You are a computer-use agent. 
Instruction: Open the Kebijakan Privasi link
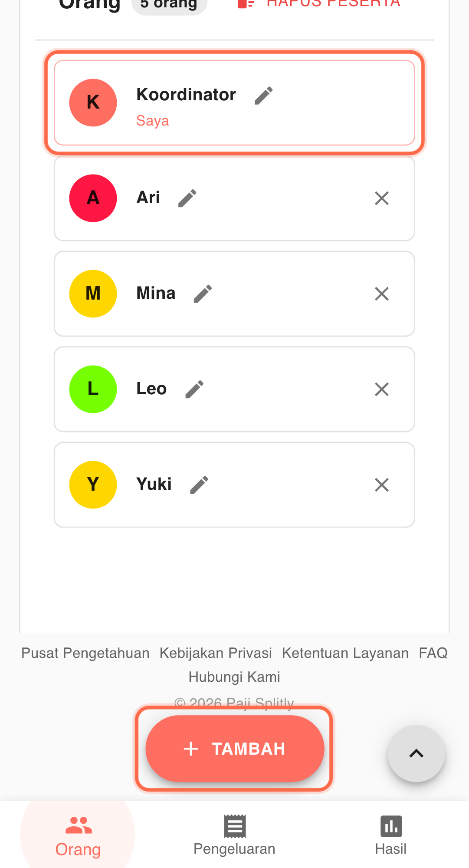[216, 653]
